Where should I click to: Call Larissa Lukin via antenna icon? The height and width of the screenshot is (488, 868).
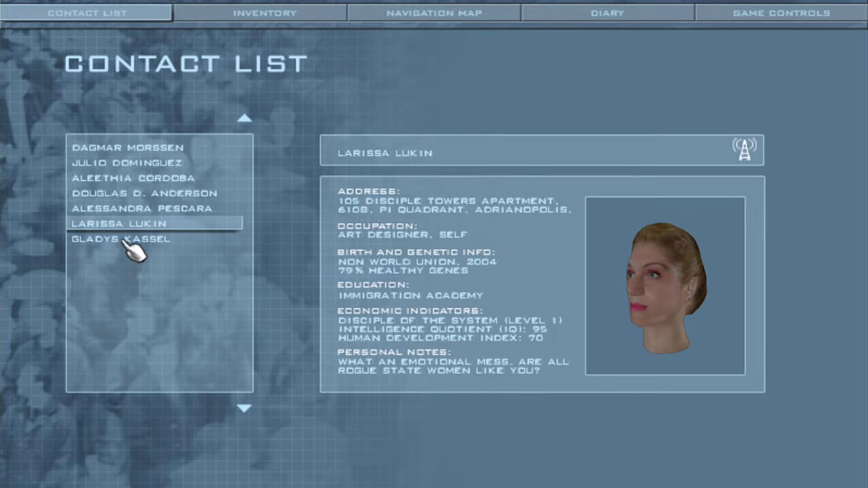click(744, 150)
